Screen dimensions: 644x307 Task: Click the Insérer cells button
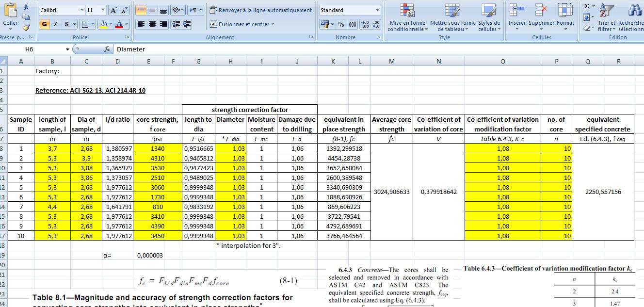point(517,17)
